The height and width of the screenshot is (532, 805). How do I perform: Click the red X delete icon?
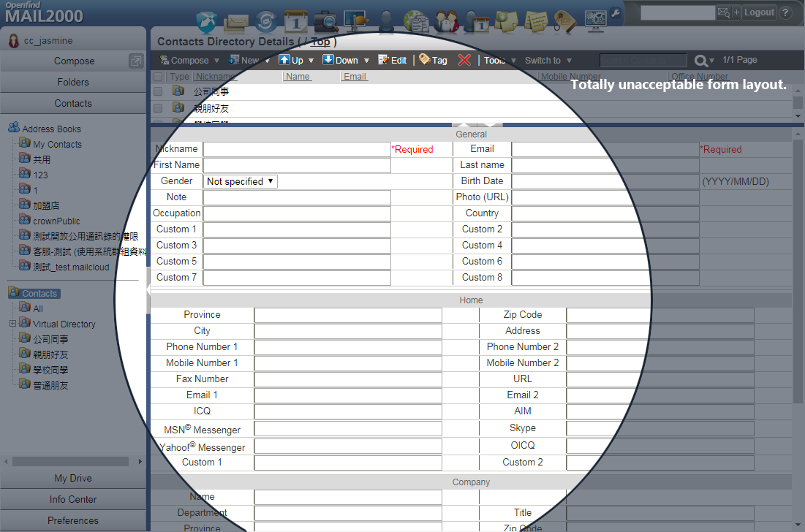click(x=464, y=61)
